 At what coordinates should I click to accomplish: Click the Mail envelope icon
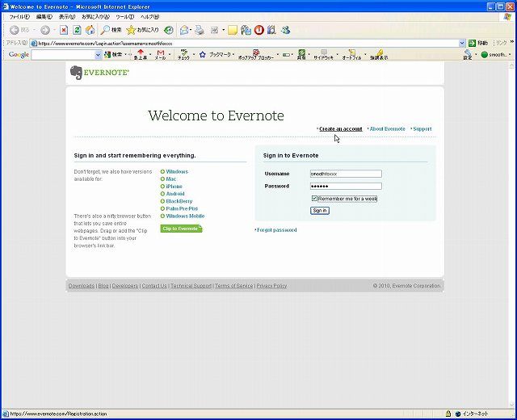(184, 30)
